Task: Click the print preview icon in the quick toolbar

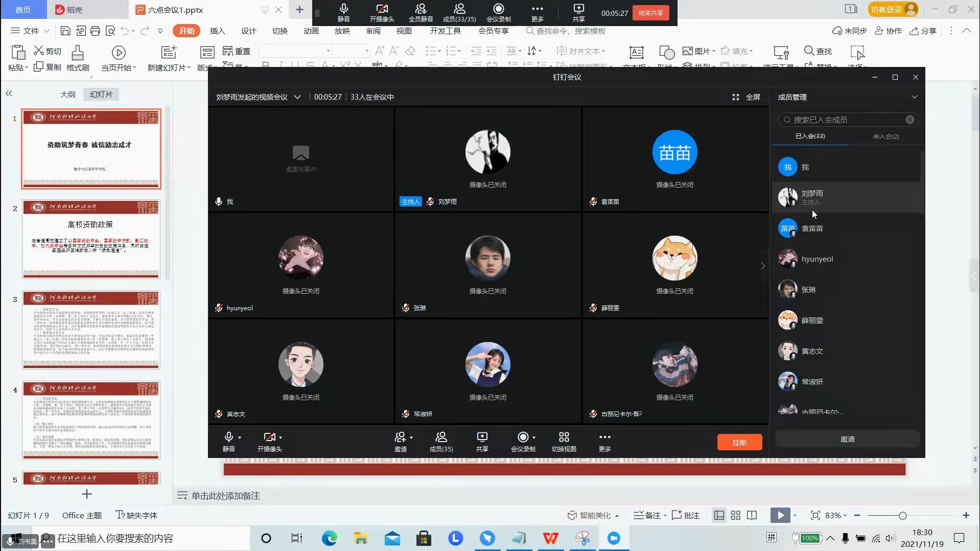Action: [110, 31]
